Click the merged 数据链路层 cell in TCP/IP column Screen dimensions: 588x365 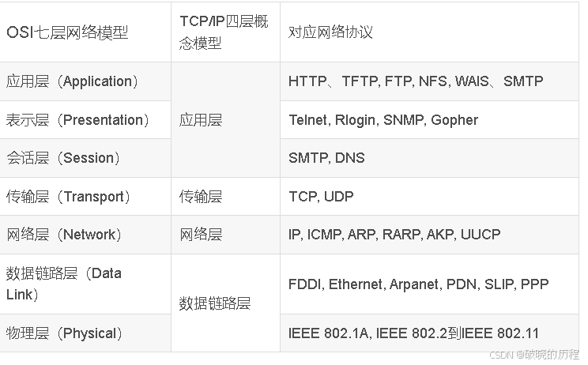[215, 303]
